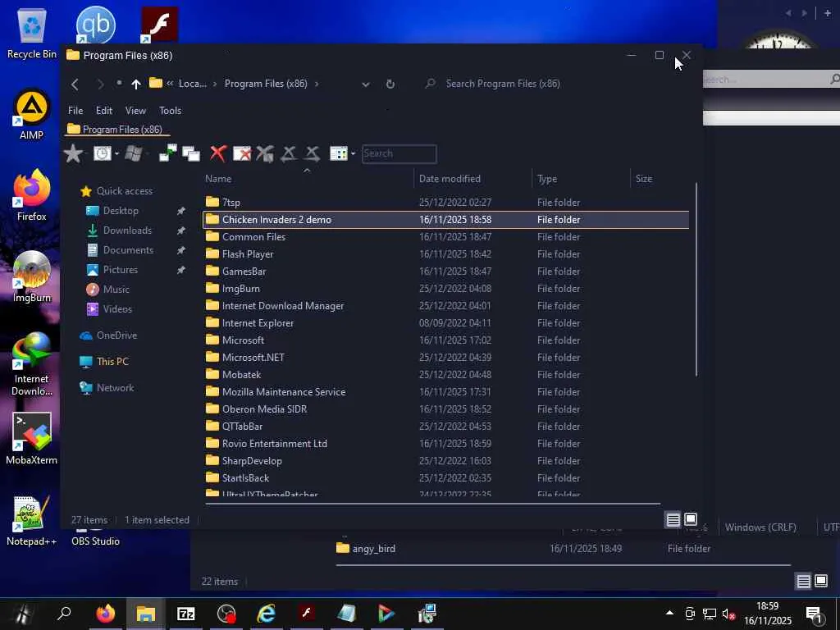The image size is (840, 630).
Task: Open the recently closed tabs clock icon
Action: tap(102, 153)
